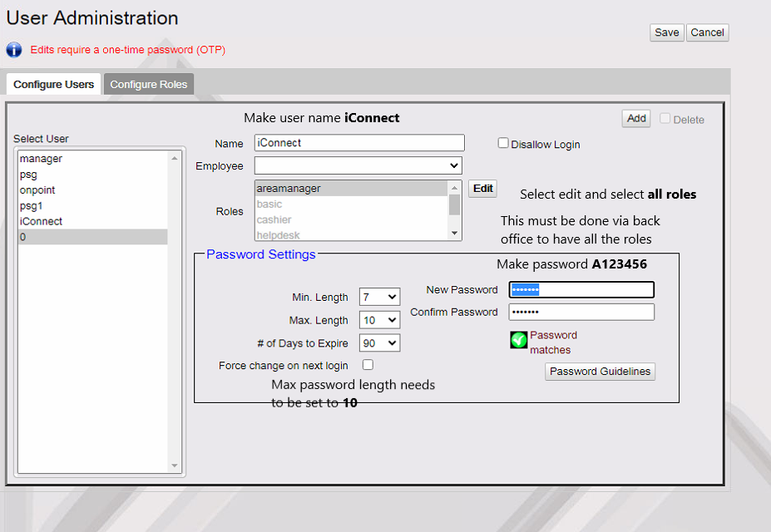Open roles Edit button
This screenshot has height=532, width=771.
click(x=483, y=189)
